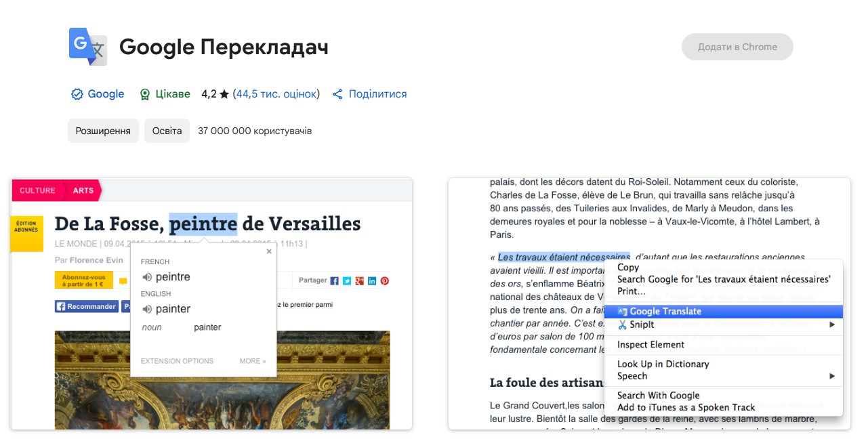Click the LinkedIn share icon

(372, 280)
